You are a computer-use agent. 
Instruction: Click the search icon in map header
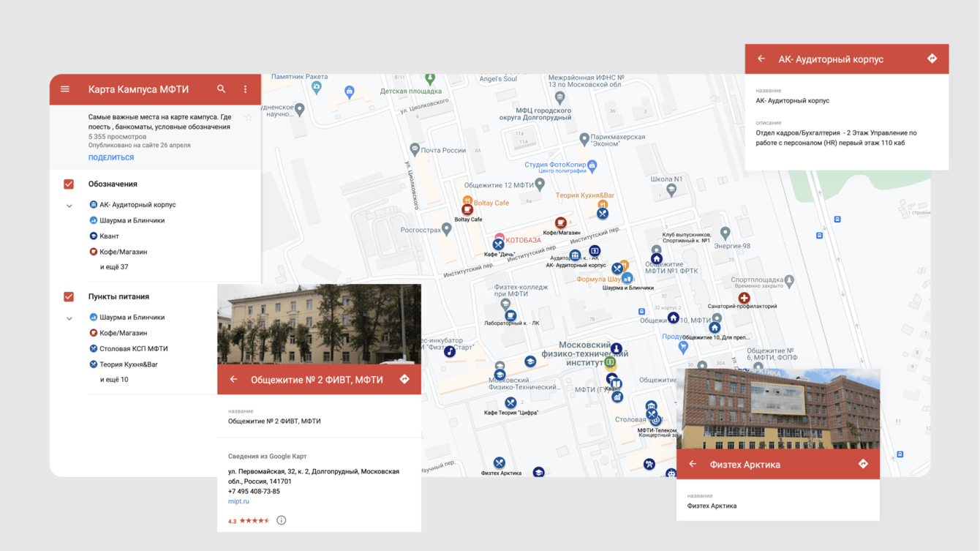[221, 89]
